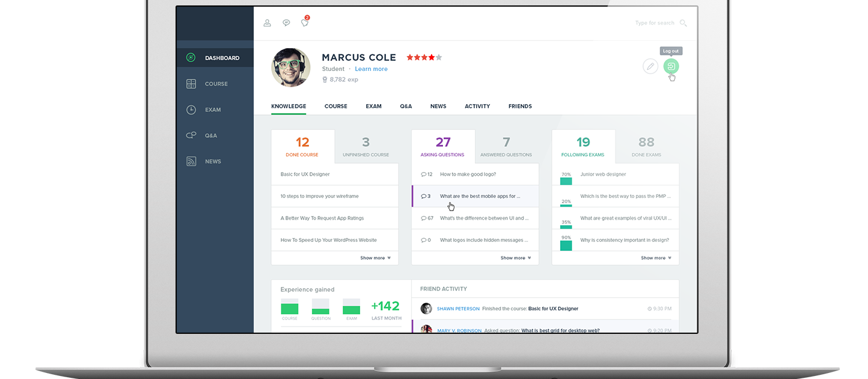Click the pencil edit profile icon
The height and width of the screenshot is (379, 868).
(650, 66)
